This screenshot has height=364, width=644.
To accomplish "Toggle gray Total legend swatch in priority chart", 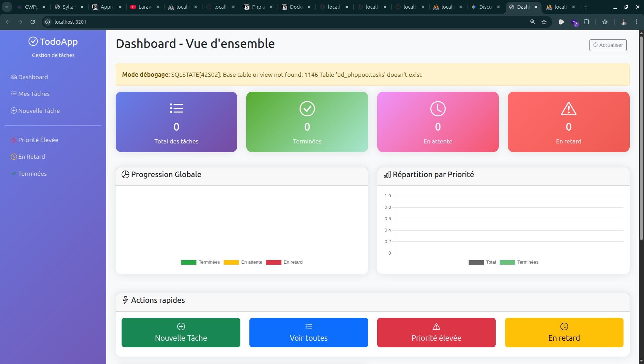I will point(476,262).
